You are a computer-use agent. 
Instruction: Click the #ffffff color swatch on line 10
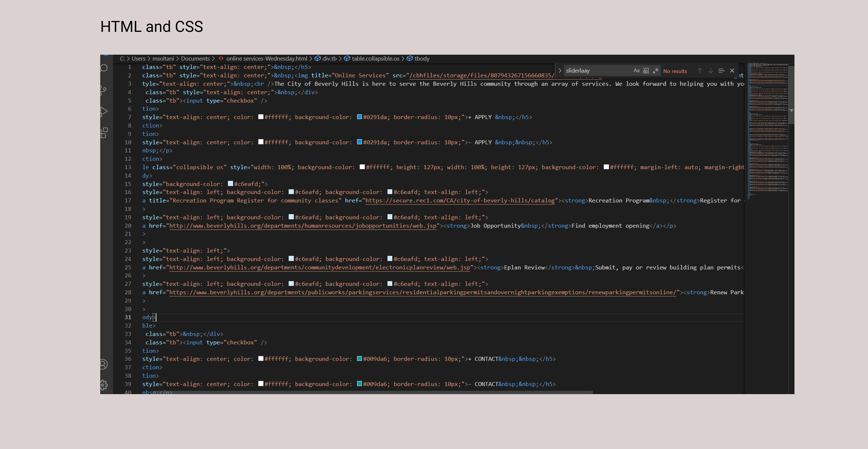pos(261,142)
